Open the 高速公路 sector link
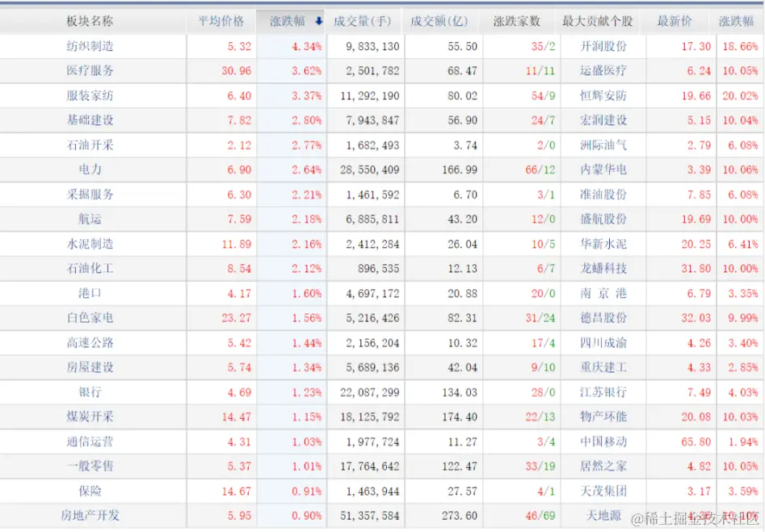 (x=90, y=343)
